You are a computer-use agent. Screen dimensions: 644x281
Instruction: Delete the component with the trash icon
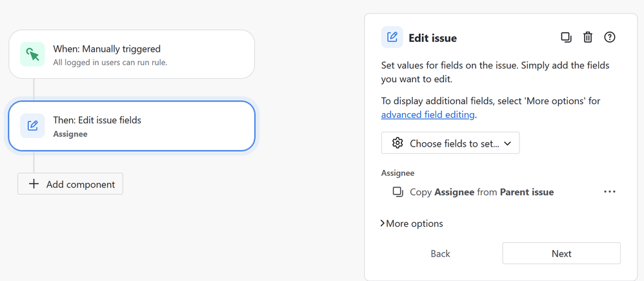click(588, 37)
